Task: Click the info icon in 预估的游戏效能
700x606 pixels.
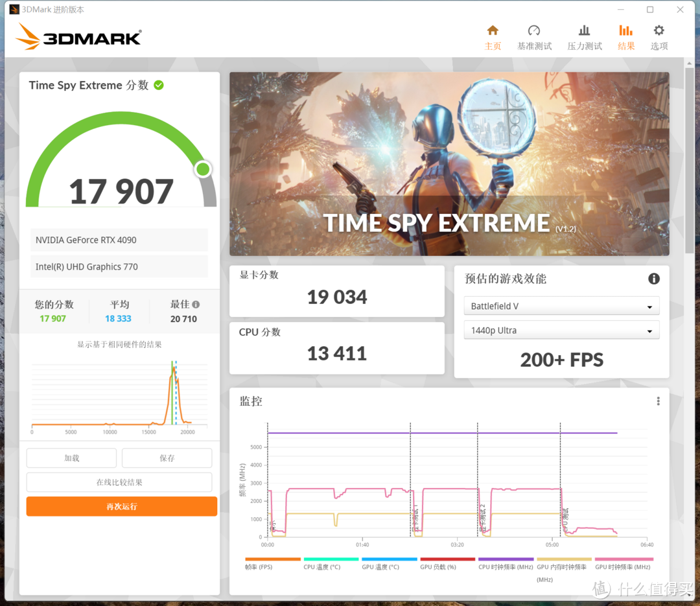Action: 653,279
